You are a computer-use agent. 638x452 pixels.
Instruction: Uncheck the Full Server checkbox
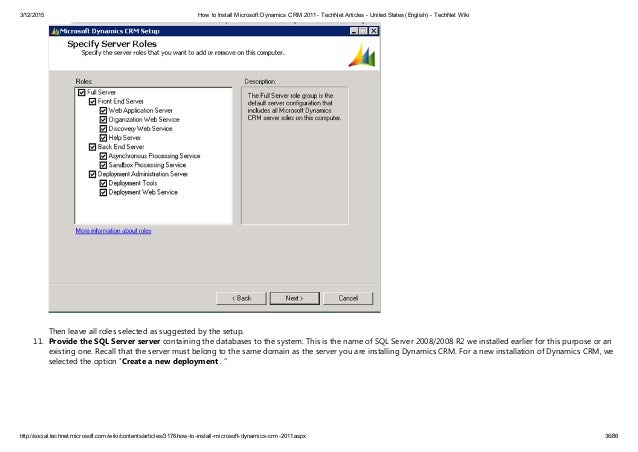coord(81,92)
